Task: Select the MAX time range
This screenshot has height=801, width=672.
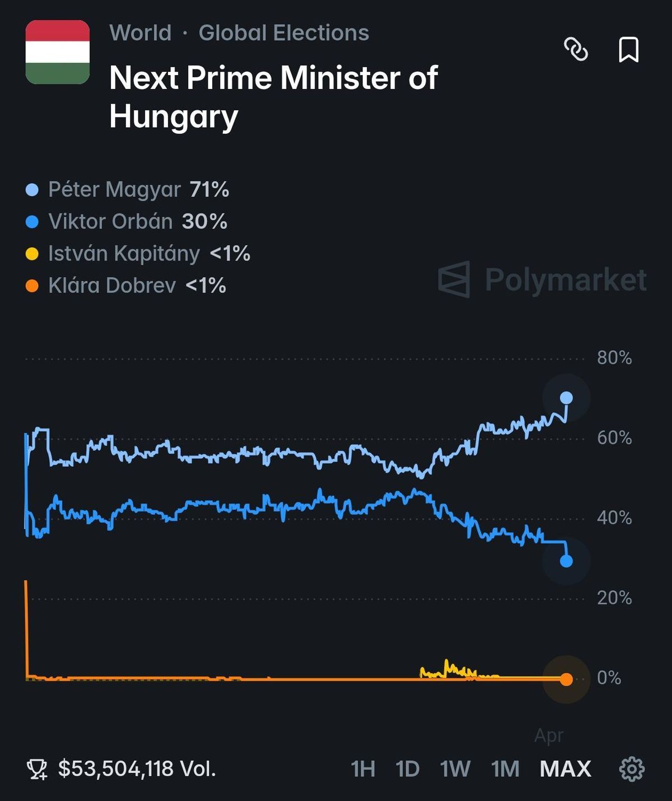Action: (565, 769)
